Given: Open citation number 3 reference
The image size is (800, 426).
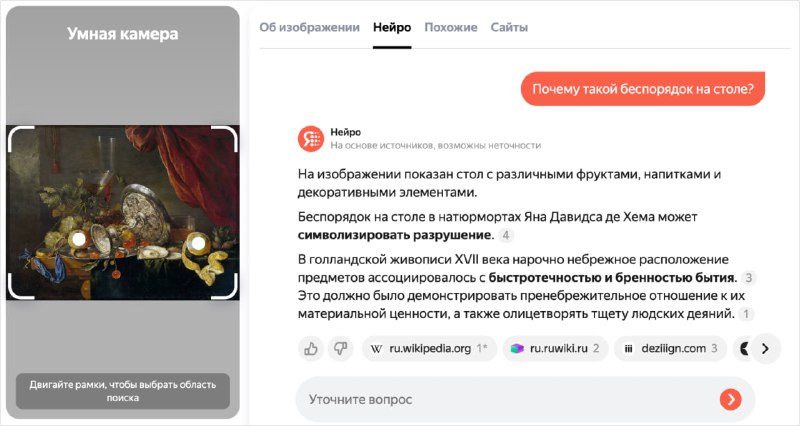Looking at the screenshot, I should pyautogui.click(x=748, y=278).
